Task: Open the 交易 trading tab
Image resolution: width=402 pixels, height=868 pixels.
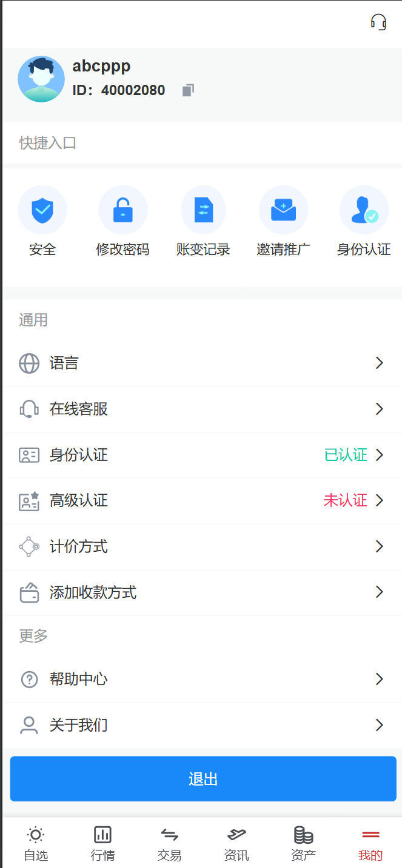Action: tap(169, 842)
